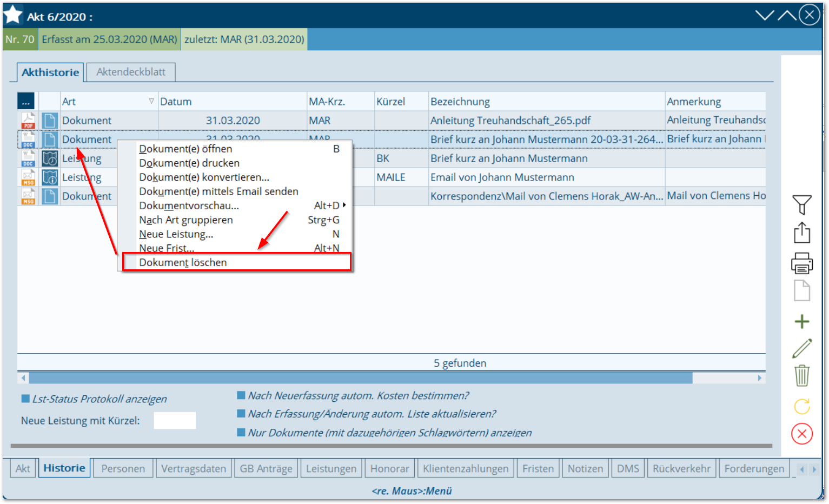Image resolution: width=829 pixels, height=504 pixels.
Task: Open the Fristen bottom tab
Action: point(538,468)
